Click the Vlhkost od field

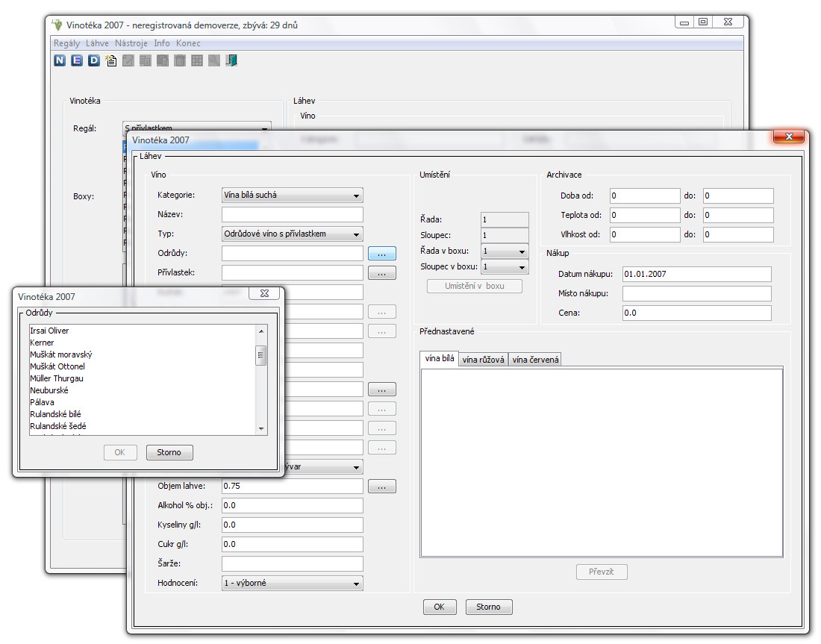coord(645,234)
